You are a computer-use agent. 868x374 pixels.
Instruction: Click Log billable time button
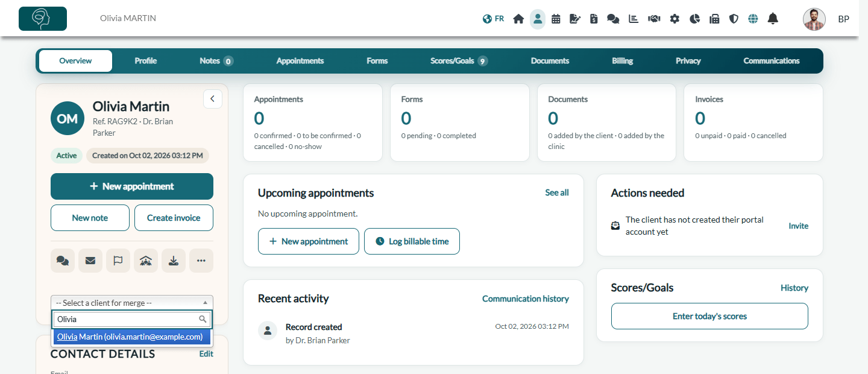(412, 241)
